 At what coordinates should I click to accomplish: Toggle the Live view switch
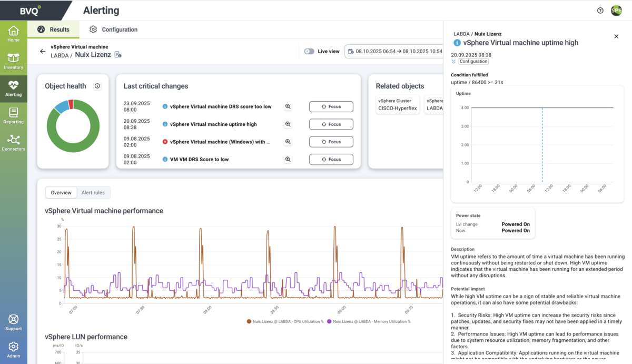pyautogui.click(x=309, y=51)
